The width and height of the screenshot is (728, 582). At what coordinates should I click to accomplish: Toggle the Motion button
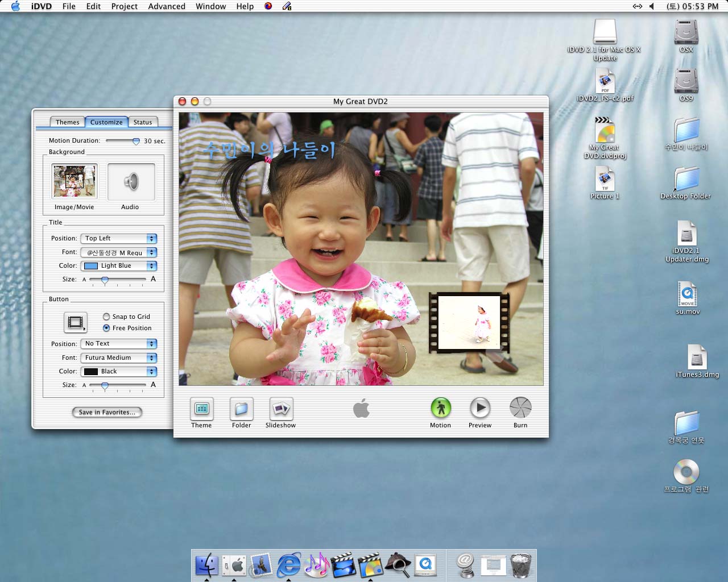pos(440,408)
